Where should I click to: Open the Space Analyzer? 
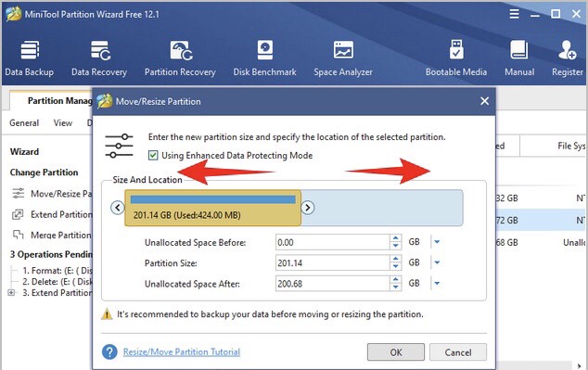343,58
